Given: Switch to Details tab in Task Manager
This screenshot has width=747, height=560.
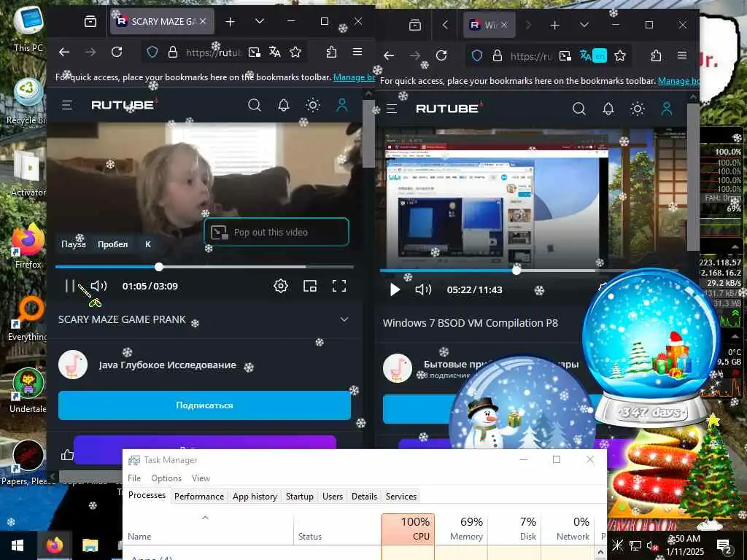Looking at the screenshot, I should [365, 496].
